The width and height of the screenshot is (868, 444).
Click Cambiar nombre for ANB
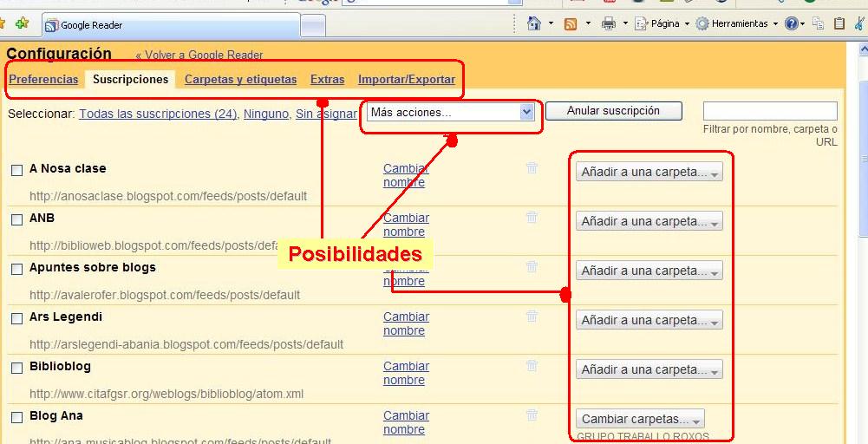pos(406,225)
